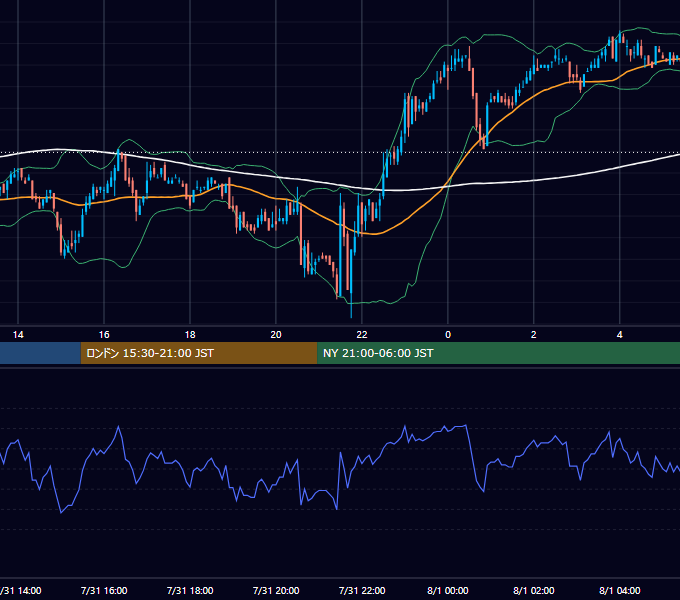This screenshot has height=600, width=680.
Task: Click the hour label 18 on time axis
Action: 190,335
